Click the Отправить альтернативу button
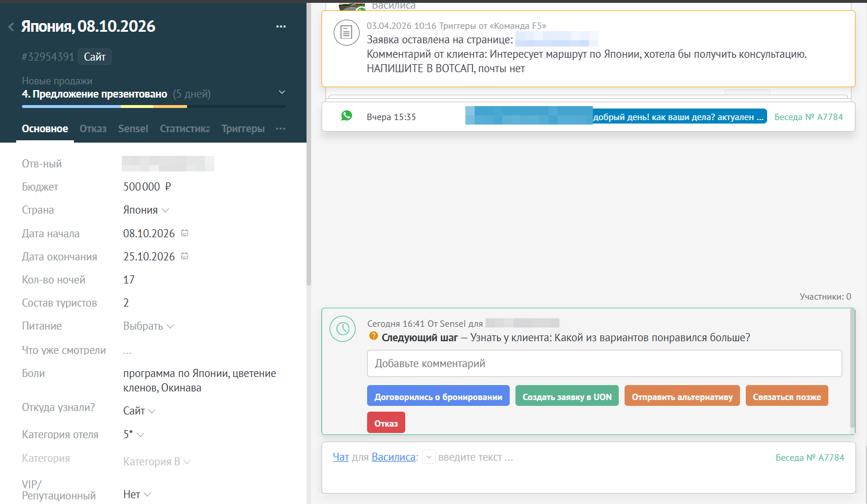Image resolution: width=867 pixels, height=504 pixels. tap(682, 395)
